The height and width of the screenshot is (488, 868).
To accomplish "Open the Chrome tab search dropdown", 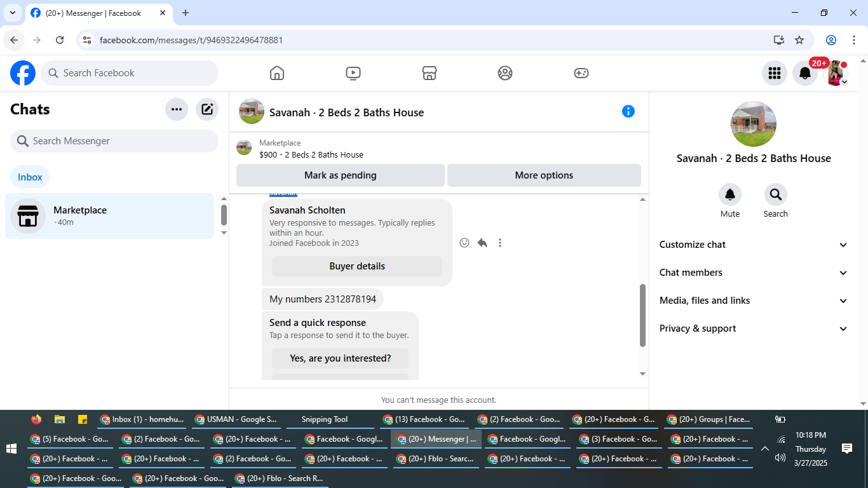I will coord(12,13).
